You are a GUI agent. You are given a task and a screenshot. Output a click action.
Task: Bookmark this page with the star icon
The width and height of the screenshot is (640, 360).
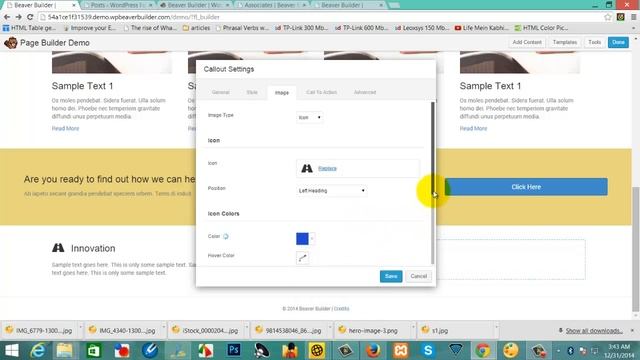click(608, 17)
